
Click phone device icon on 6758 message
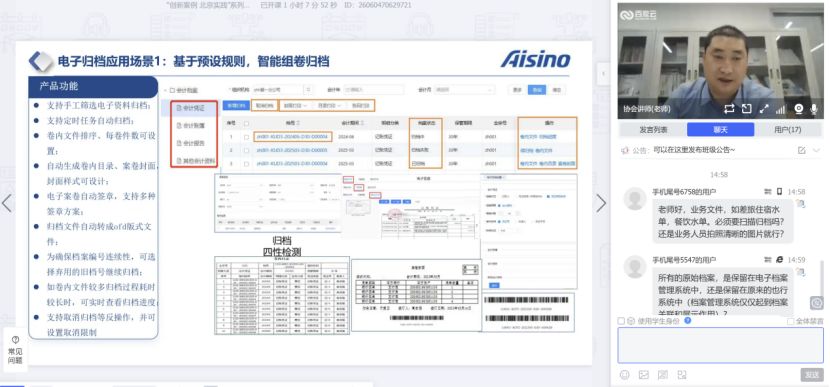[x=779, y=192]
